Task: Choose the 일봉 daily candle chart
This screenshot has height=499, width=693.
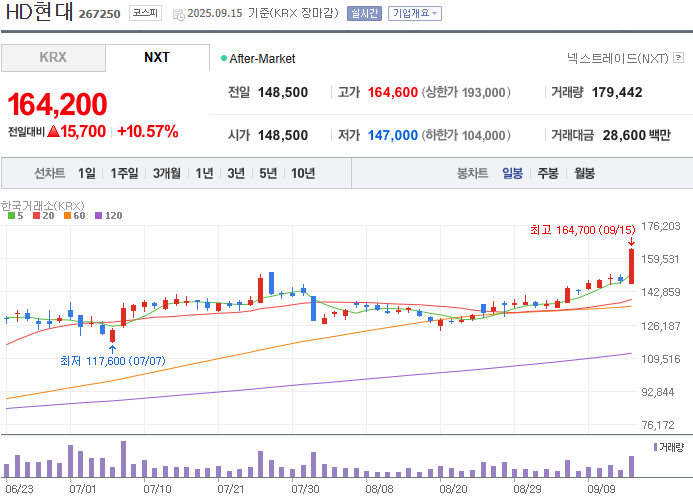Action: coord(512,173)
